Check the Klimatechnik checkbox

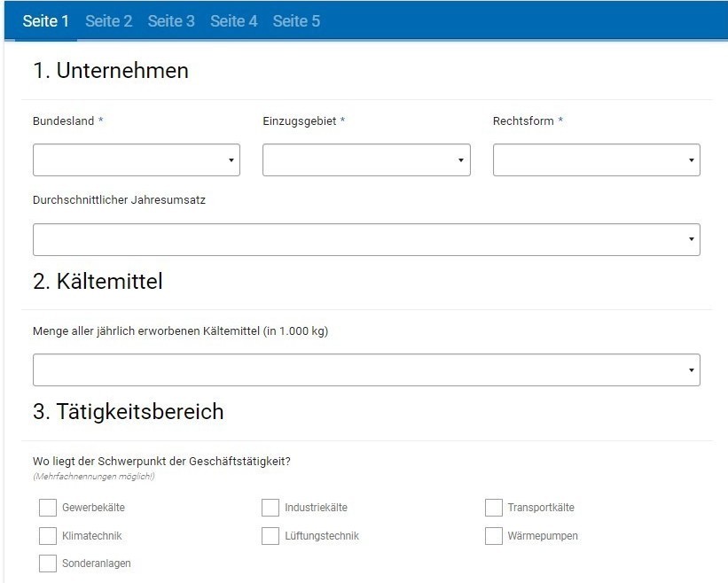click(48, 536)
